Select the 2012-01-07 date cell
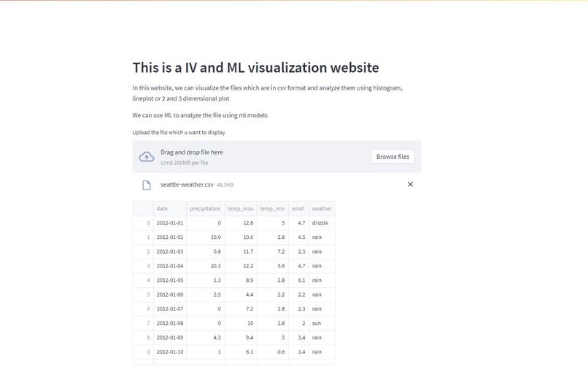This screenshot has height=368, width=588. (170, 309)
